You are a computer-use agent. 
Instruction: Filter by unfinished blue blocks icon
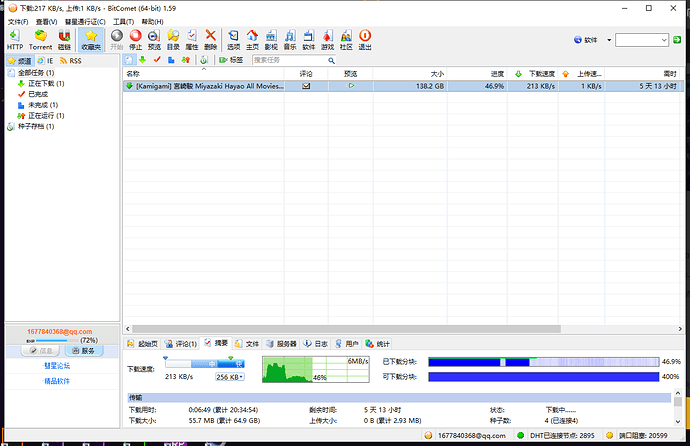pos(171,60)
